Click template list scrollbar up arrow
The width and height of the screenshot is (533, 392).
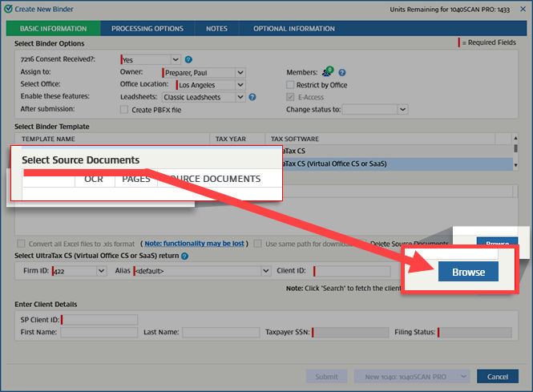click(x=515, y=138)
